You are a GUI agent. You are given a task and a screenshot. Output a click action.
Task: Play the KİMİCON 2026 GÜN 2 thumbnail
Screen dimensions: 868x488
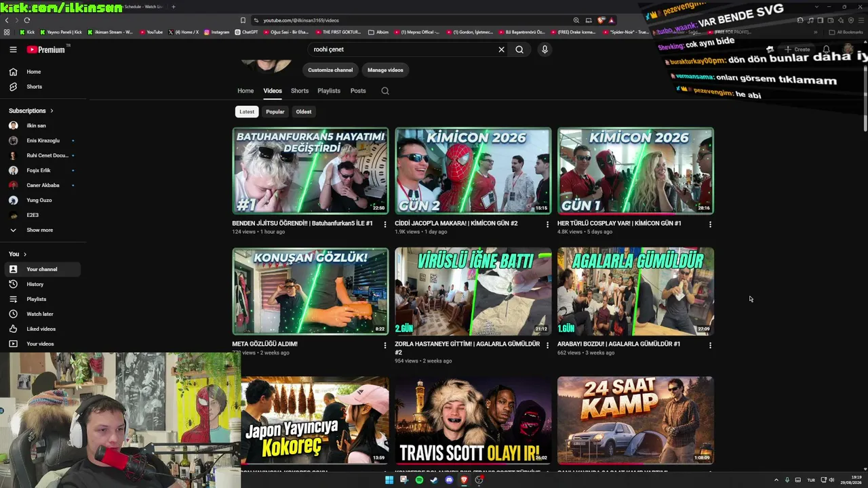coord(473,171)
